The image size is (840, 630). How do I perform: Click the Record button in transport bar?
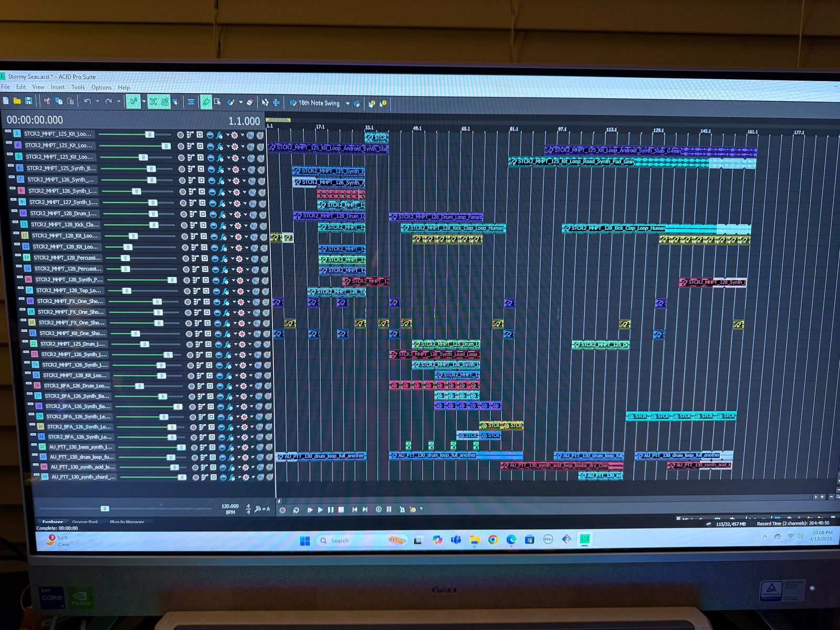click(282, 510)
